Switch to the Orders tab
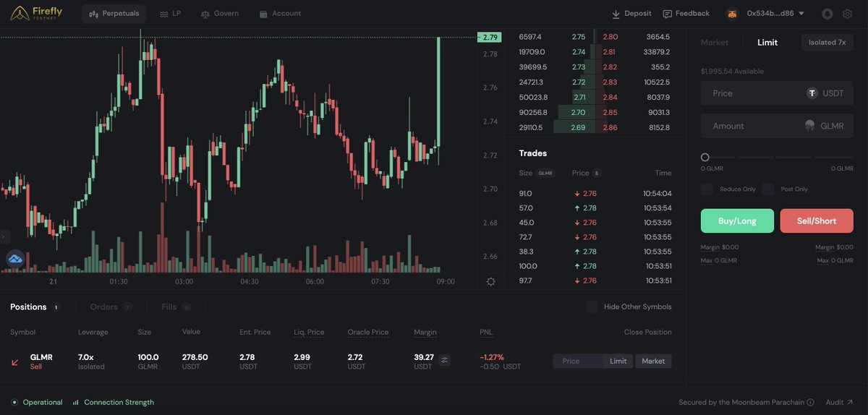868x415 pixels. click(x=111, y=307)
